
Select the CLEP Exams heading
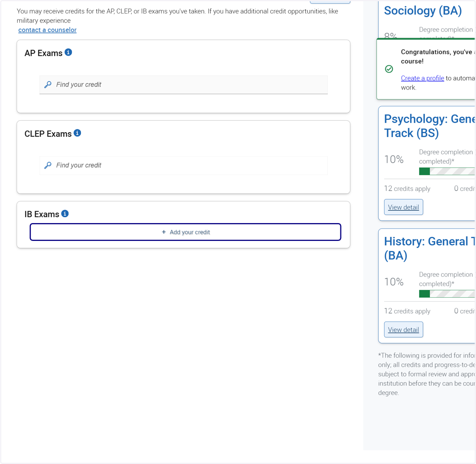(48, 134)
